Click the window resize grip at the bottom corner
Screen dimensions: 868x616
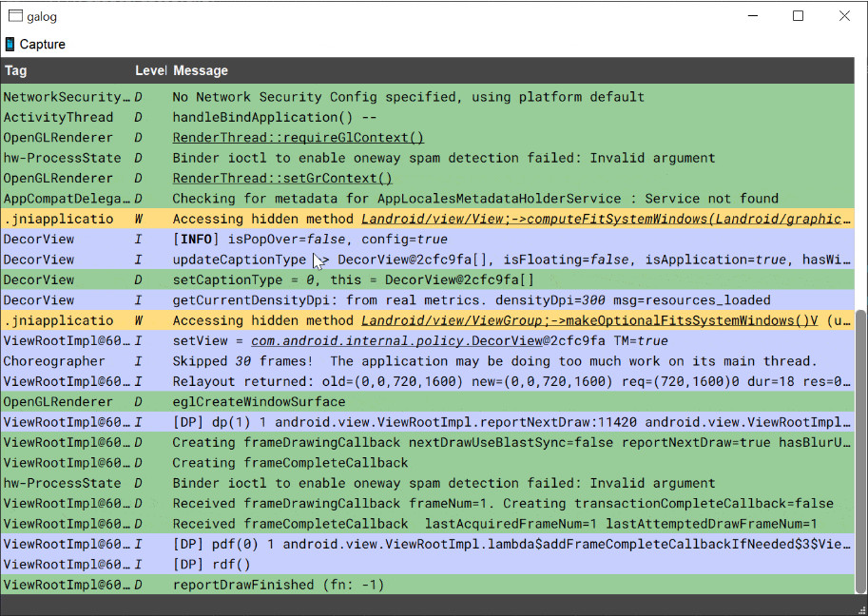tap(862, 610)
